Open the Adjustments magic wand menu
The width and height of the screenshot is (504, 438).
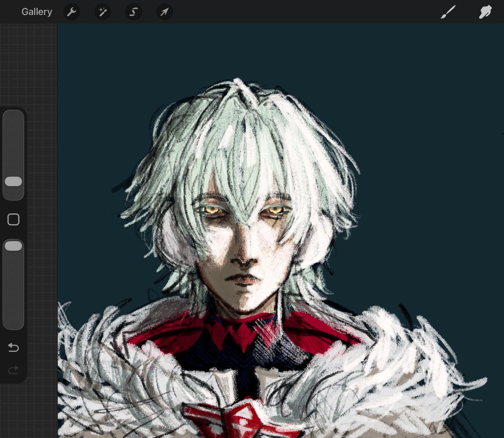(x=102, y=12)
